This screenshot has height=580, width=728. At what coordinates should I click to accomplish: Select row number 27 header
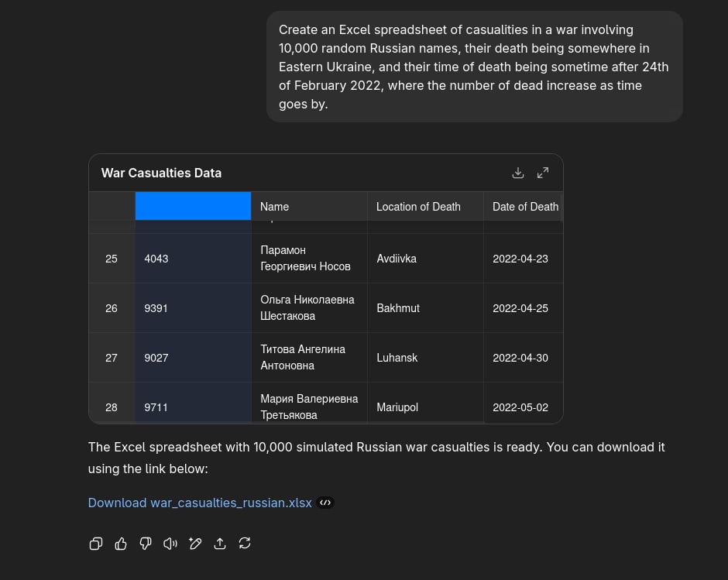coord(112,358)
